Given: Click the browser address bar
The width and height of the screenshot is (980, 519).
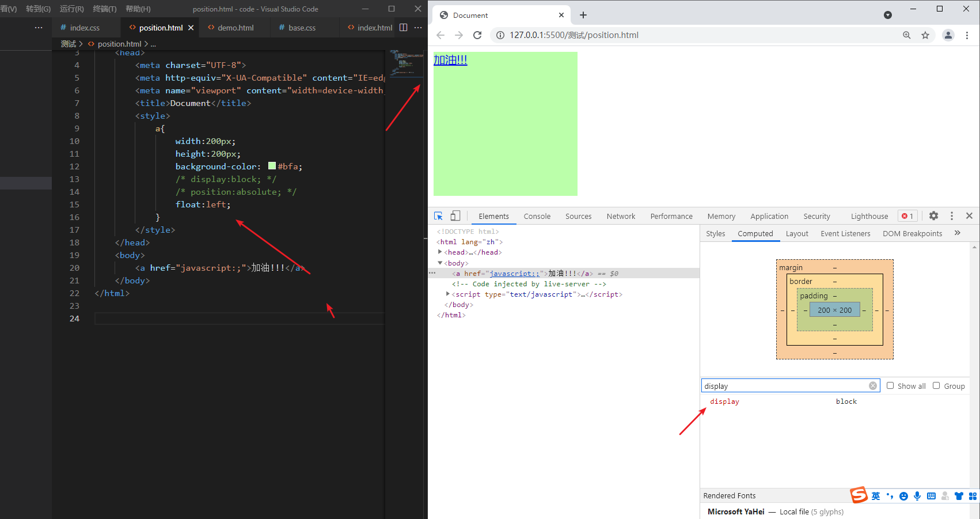Looking at the screenshot, I should [x=633, y=35].
